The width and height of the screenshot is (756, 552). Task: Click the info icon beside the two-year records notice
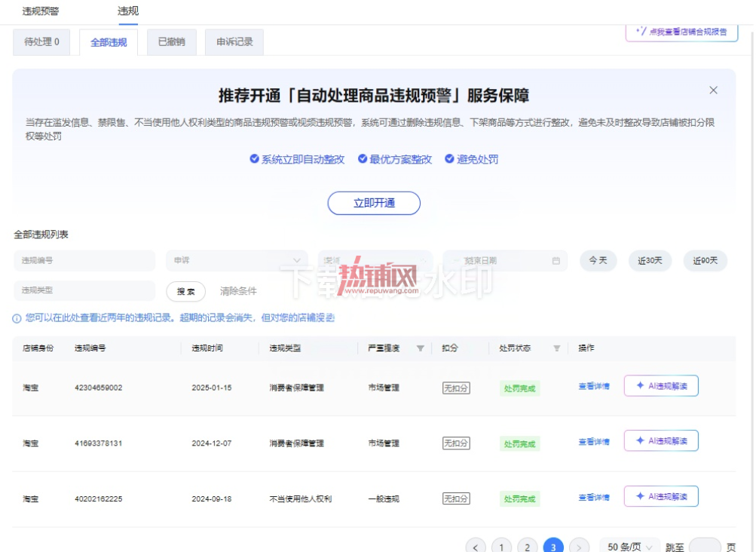[17, 318]
